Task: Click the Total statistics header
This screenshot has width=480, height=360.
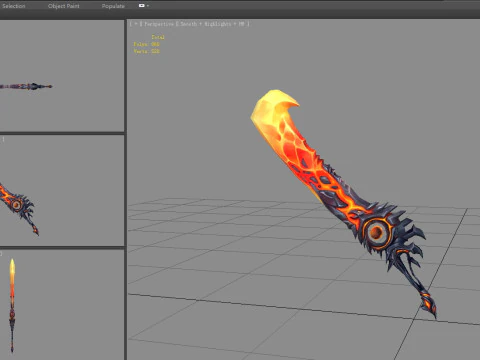Action: tap(158, 37)
